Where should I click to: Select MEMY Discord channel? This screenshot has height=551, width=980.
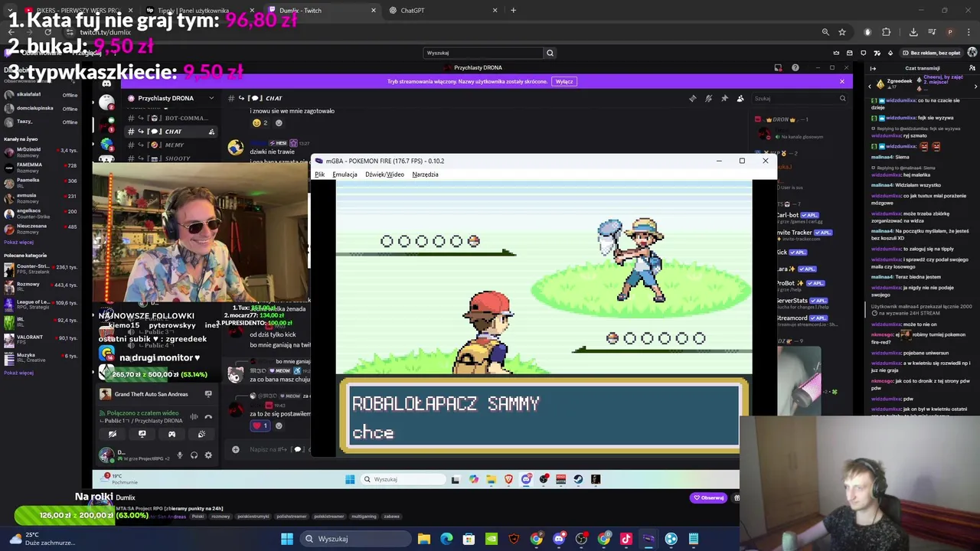point(170,145)
